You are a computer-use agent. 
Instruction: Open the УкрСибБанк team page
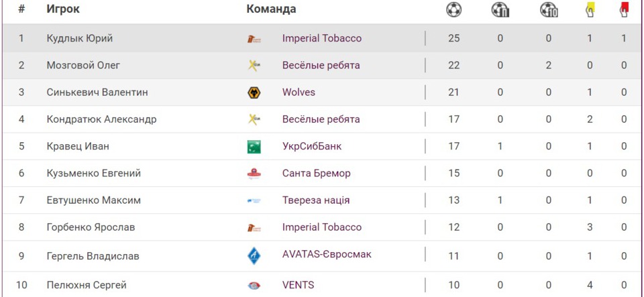(312, 146)
